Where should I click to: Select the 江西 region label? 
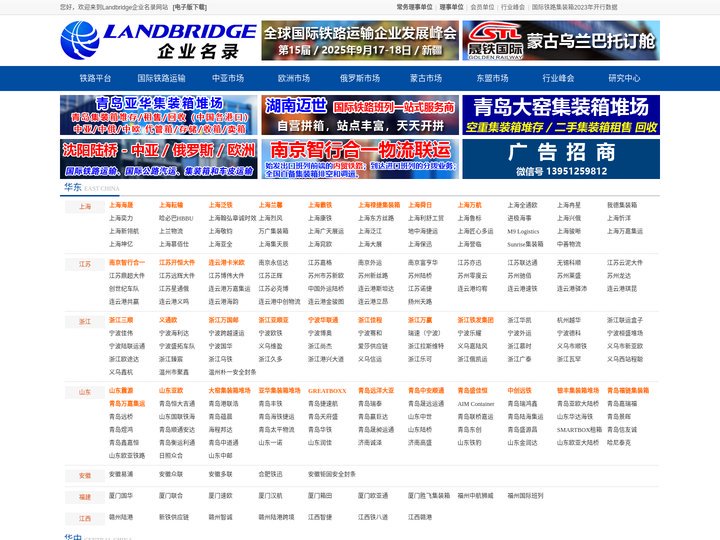point(85,518)
